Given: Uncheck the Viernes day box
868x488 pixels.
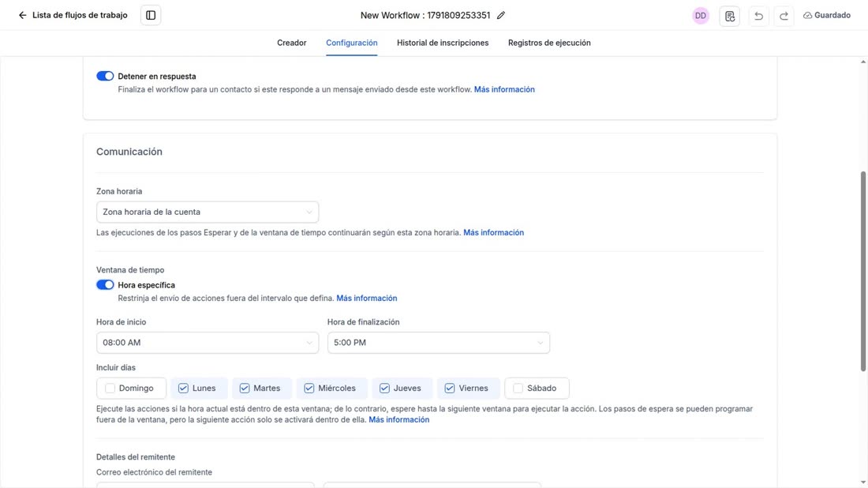Looking at the screenshot, I should 450,389.
